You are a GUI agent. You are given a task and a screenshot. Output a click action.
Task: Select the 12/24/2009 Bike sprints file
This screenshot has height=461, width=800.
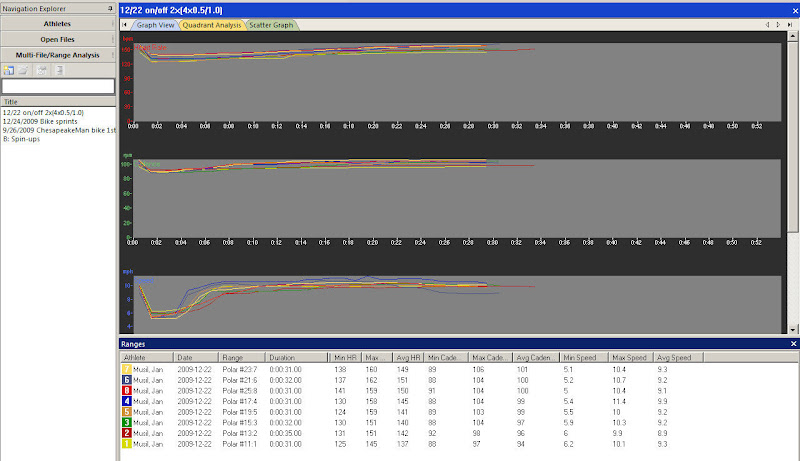click(x=40, y=122)
